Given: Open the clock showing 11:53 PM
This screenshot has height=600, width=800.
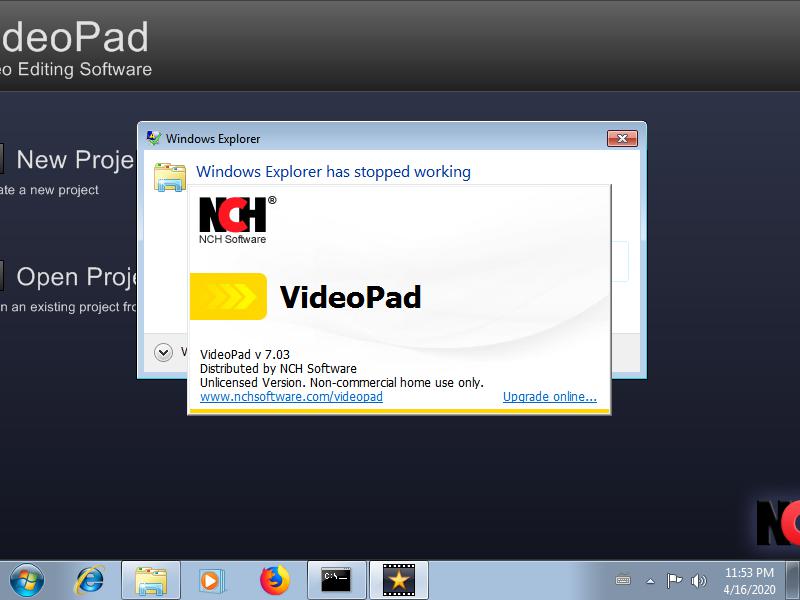Looking at the screenshot, I should pos(749,581).
